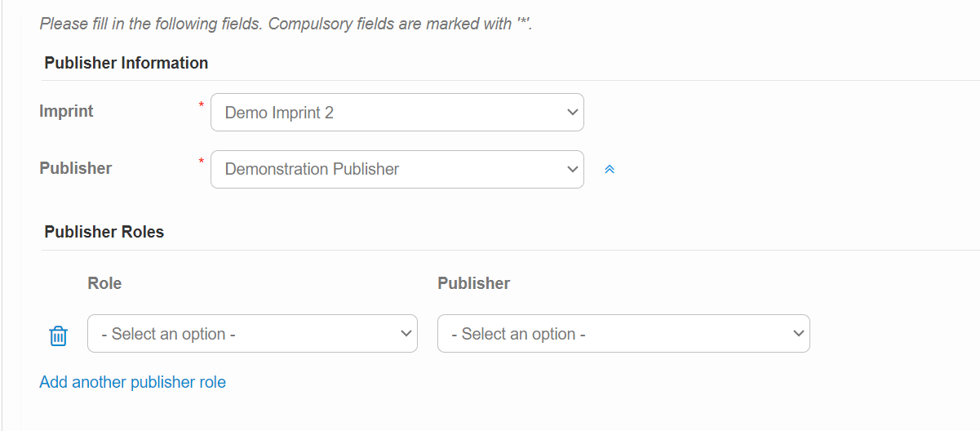Click the Demonstration Publisher dropdown's chevron arrow
980x431 pixels.
(572, 169)
